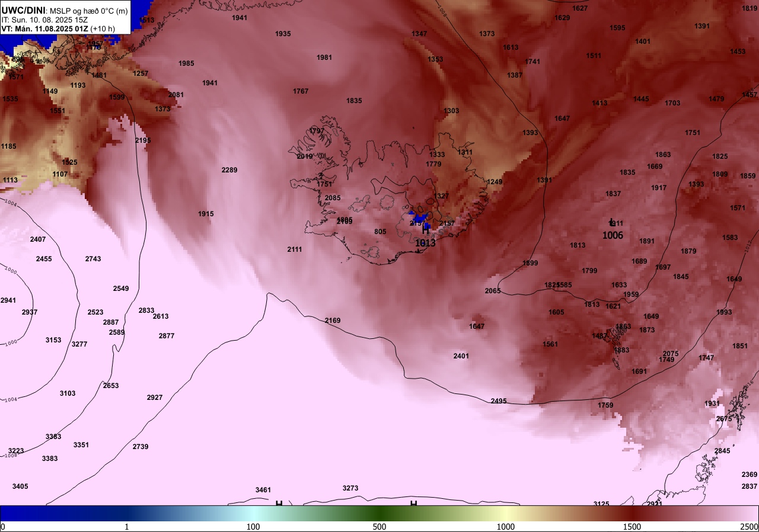Click the 1500 label on the colour scale
The image size is (759, 532).
(x=632, y=527)
